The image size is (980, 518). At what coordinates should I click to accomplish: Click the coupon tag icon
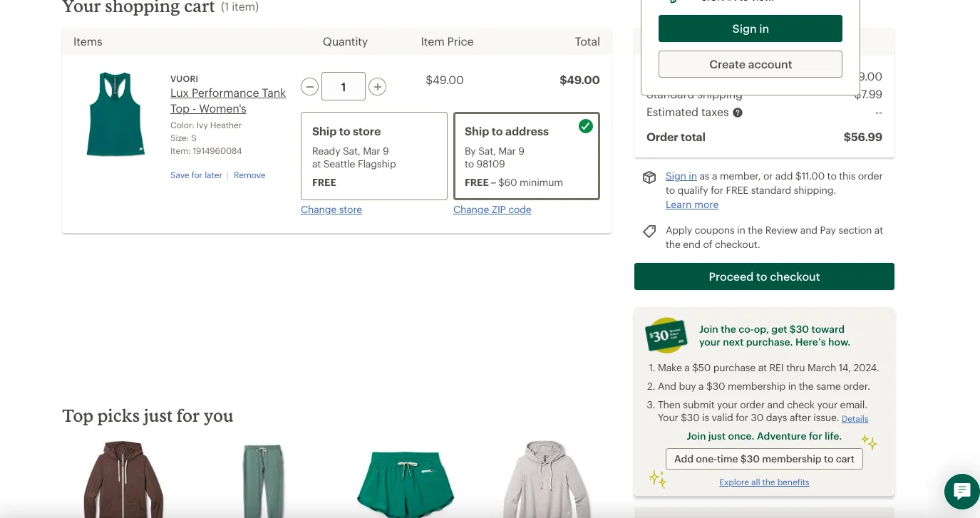[x=649, y=232]
